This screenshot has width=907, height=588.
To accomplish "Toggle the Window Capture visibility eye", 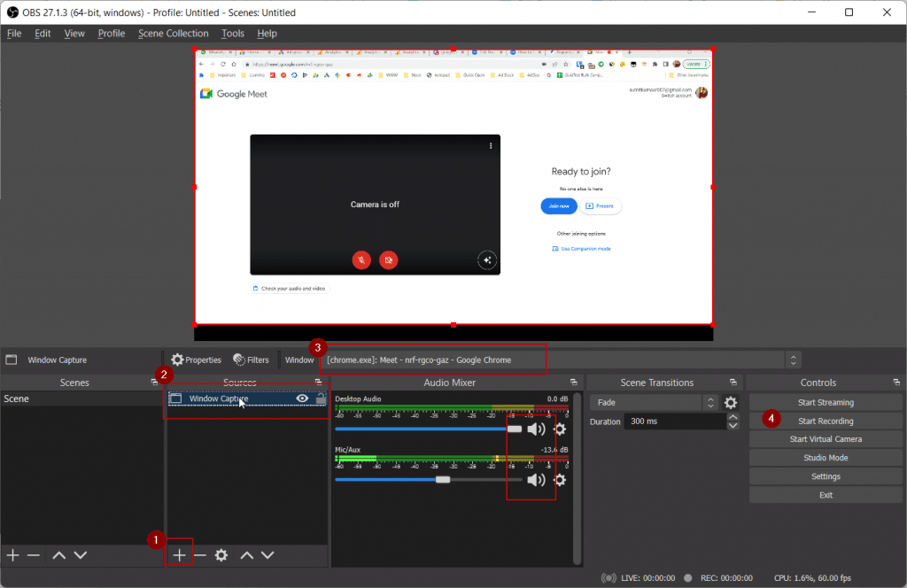I will click(302, 398).
